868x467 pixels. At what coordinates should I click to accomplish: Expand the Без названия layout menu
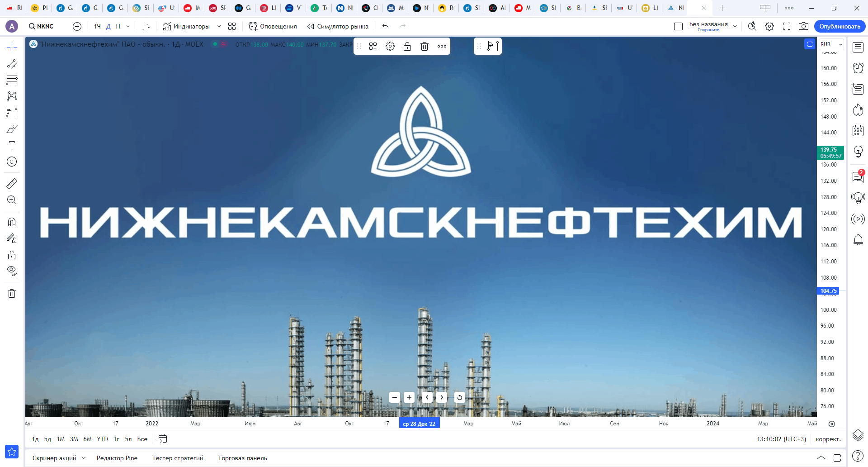735,26
